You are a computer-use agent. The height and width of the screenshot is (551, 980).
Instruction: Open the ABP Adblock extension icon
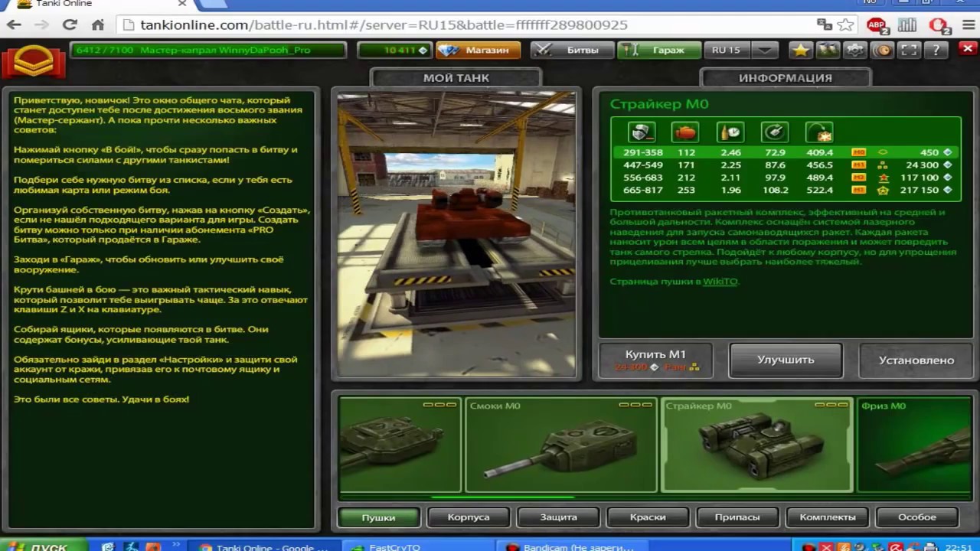(877, 25)
